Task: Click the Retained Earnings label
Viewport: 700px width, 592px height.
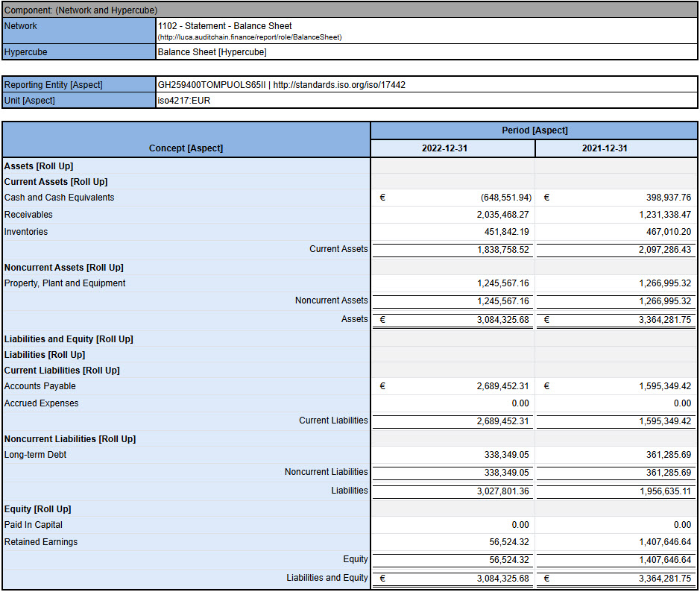Action: coord(40,541)
